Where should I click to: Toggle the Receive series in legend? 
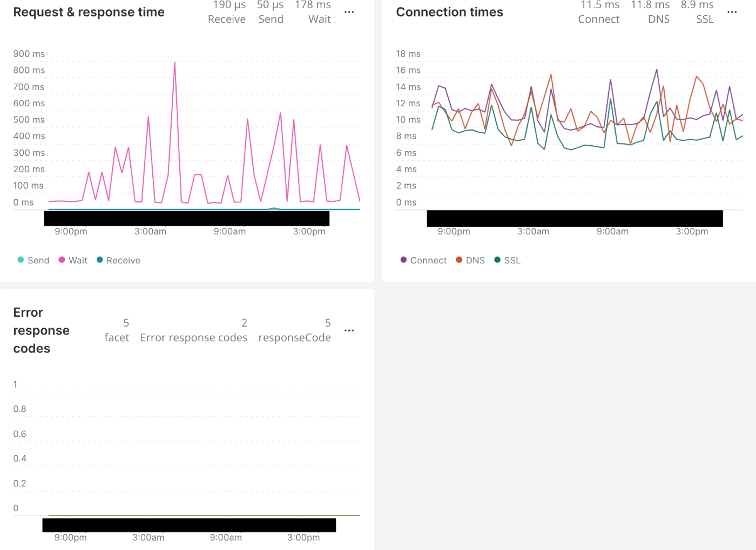[118, 260]
